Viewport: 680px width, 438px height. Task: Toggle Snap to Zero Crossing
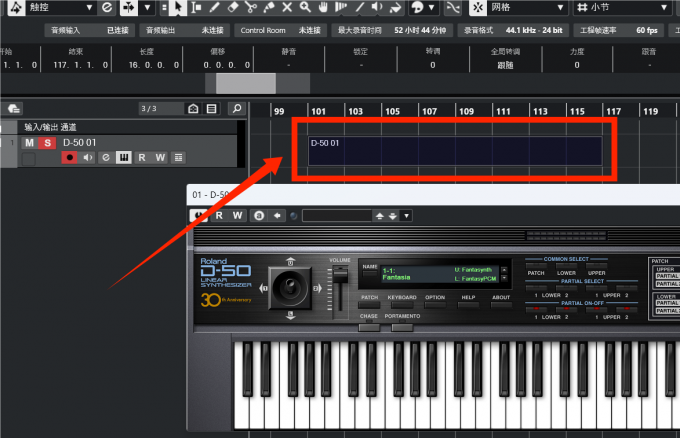point(453,7)
